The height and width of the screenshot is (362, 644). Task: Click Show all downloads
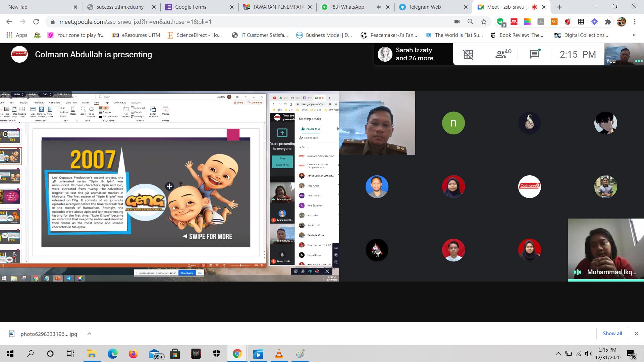click(612, 334)
